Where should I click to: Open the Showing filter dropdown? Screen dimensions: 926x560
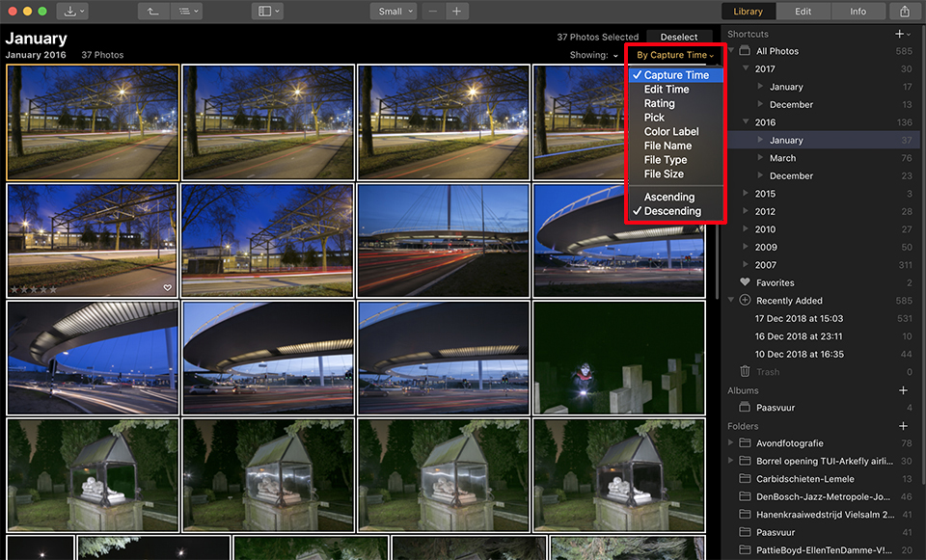pyautogui.click(x=594, y=55)
